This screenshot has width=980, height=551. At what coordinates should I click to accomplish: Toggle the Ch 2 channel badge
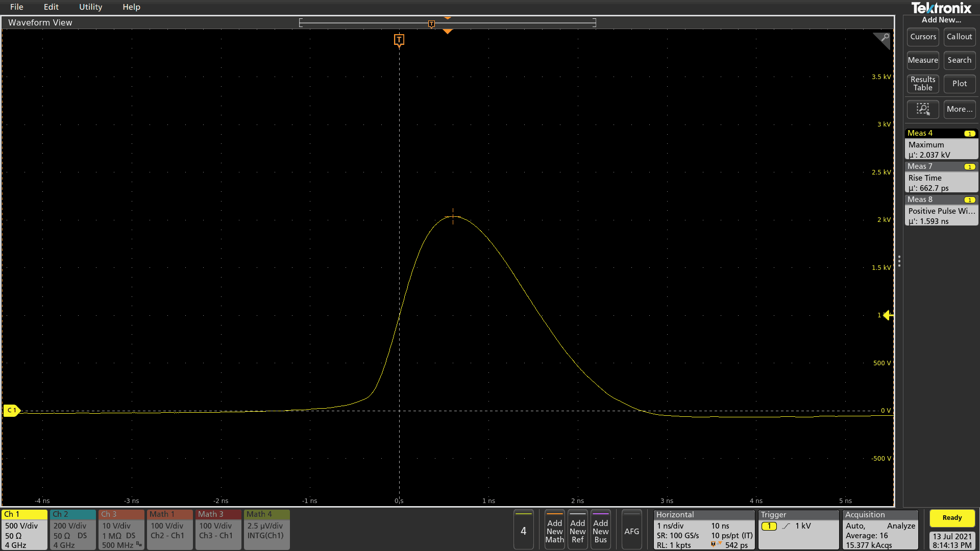point(72,530)
